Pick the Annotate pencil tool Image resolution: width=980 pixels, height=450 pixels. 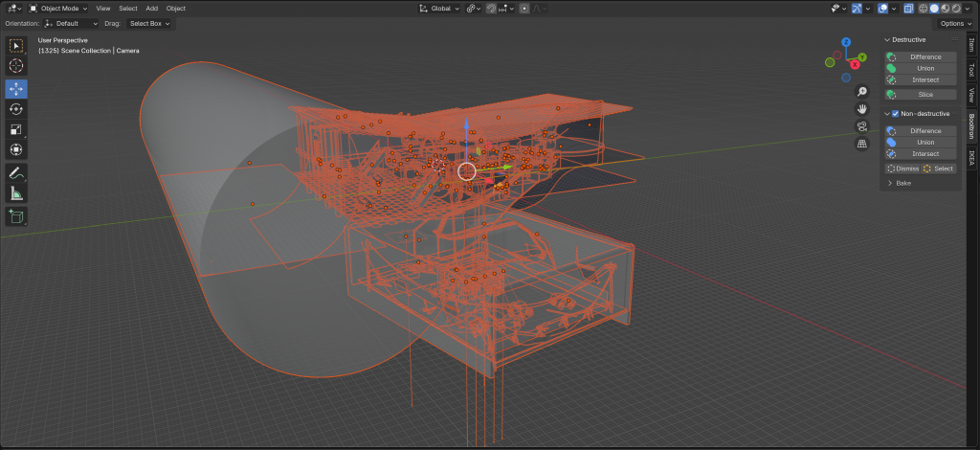tap(16, 173)
